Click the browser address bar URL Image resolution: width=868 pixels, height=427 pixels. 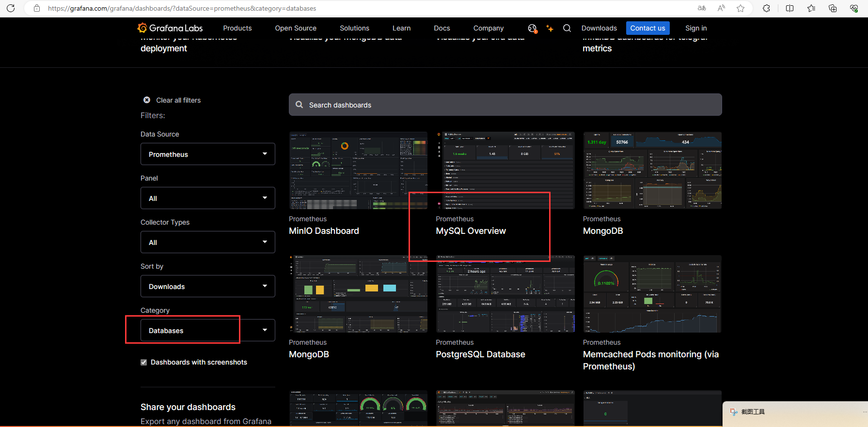click(182, 8)
